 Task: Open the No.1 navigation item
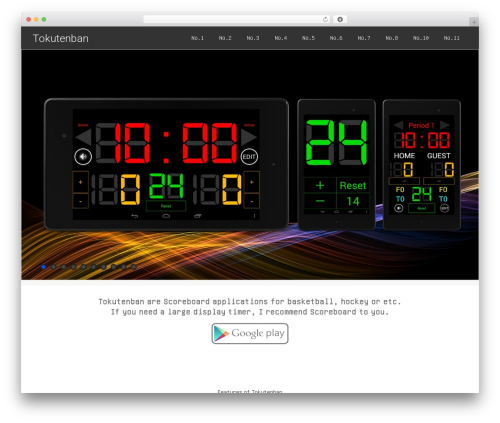point(197,38)
